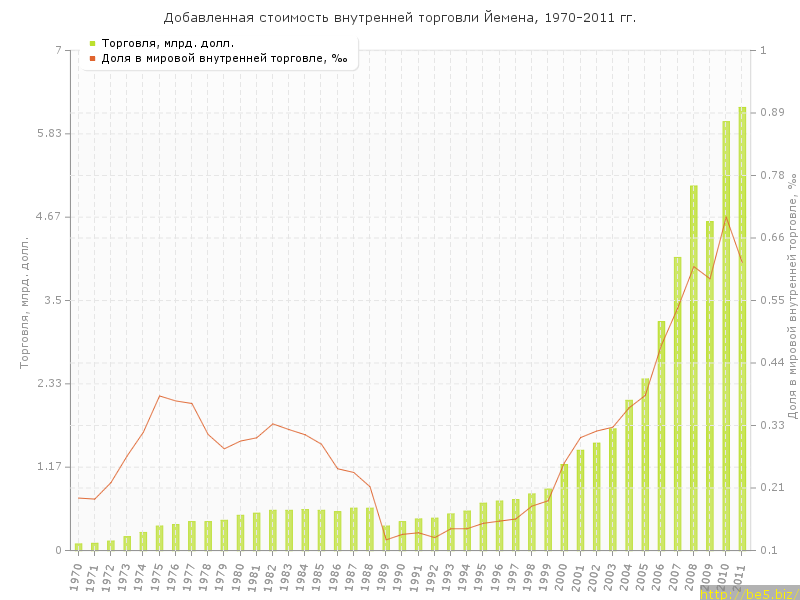This screenshot has height=600, width=800.
Task: Click the 2006 green bar
Action: [661, 435]
